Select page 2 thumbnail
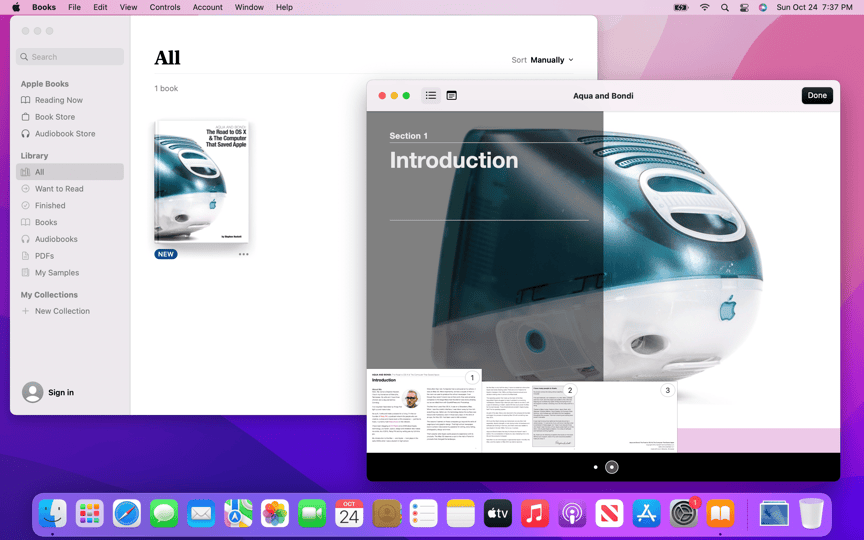 pyautogui.click(x=531, y=417)
